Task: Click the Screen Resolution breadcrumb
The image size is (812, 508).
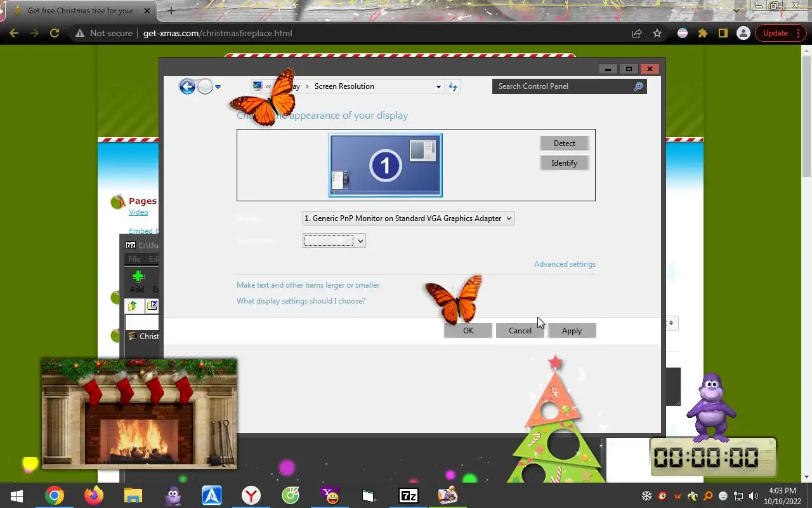Action: point(344,86)
